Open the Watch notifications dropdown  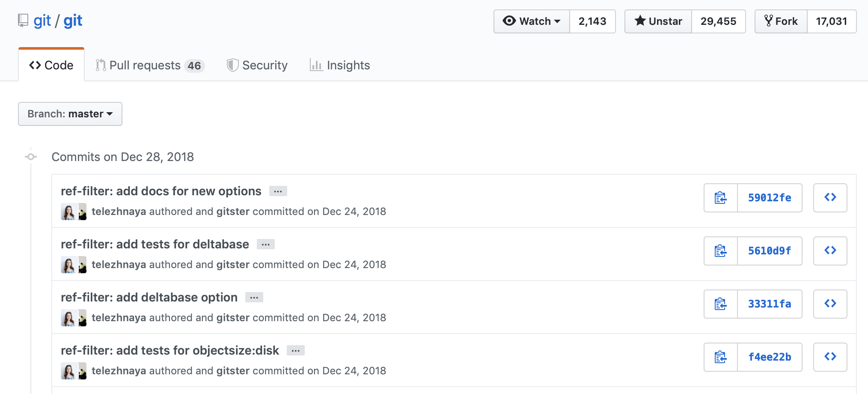point(532,21)
